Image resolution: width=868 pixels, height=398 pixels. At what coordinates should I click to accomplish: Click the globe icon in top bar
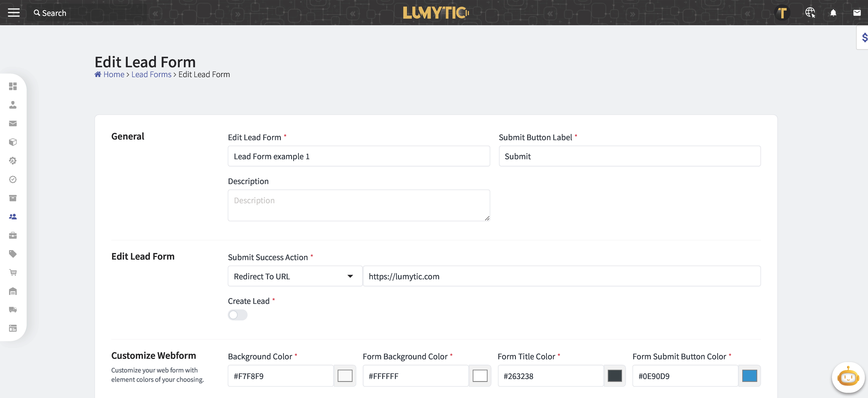pos(810,13)
